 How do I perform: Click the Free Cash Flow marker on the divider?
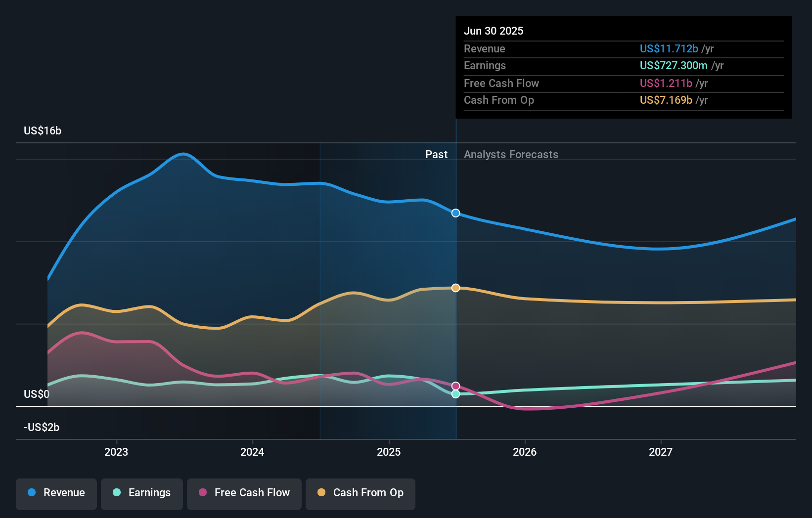pyautogui.click(x=455, y=385)
